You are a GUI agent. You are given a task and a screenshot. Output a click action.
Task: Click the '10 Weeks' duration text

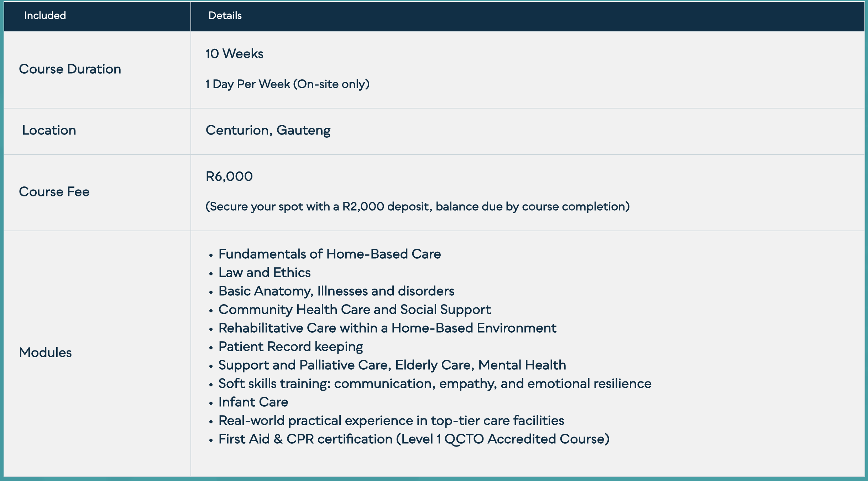(234, 54)
